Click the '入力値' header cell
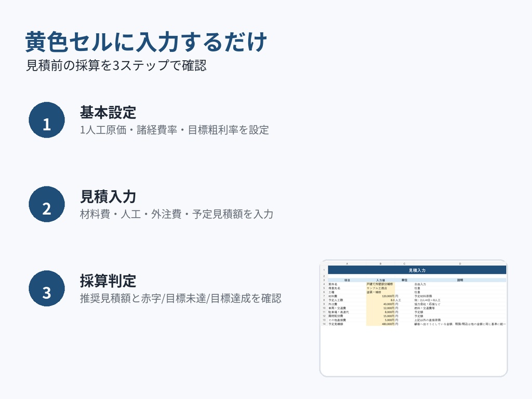Viewport: 532px width, 399px height. point(380,280)
